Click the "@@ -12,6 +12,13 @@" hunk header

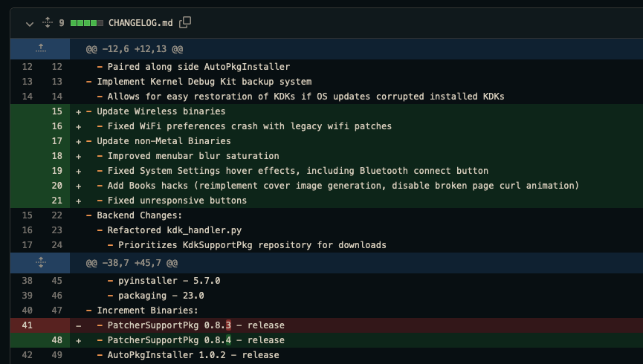pyautogui.click(x=135, y=50)
